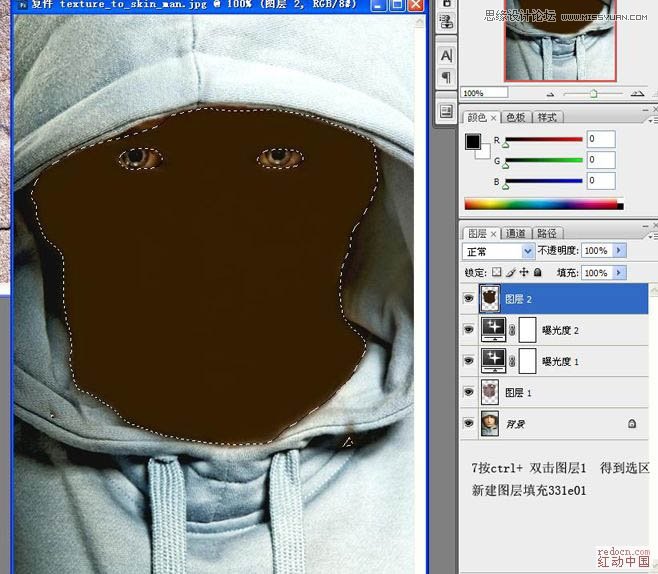Click the lock all padlock icon
This screenshot has width=658, height=574.
coord(538,272)
